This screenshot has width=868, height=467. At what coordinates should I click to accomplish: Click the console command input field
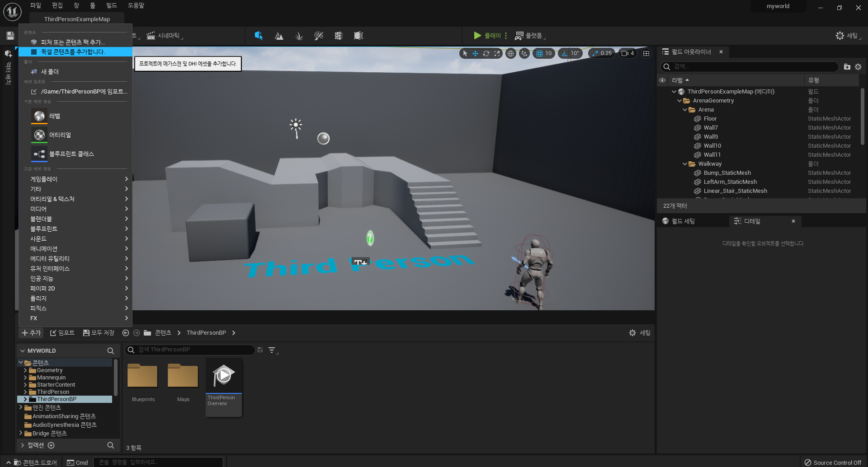coord(158,462)
